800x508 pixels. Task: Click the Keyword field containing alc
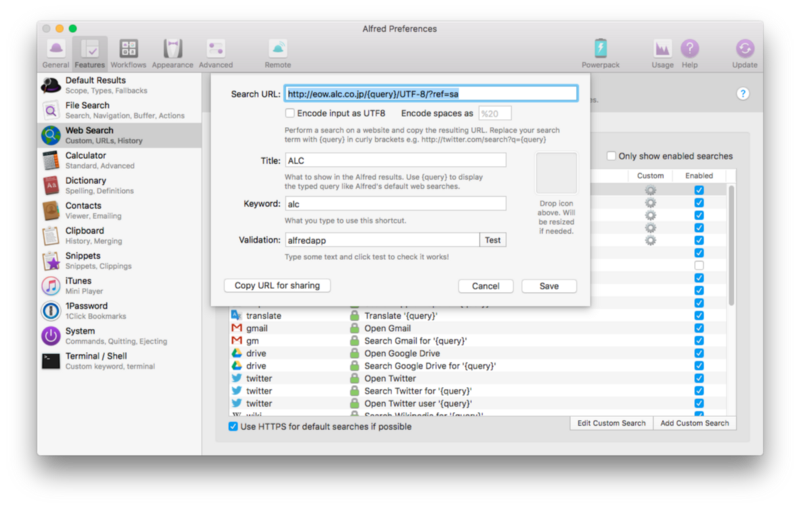(395, 204)
